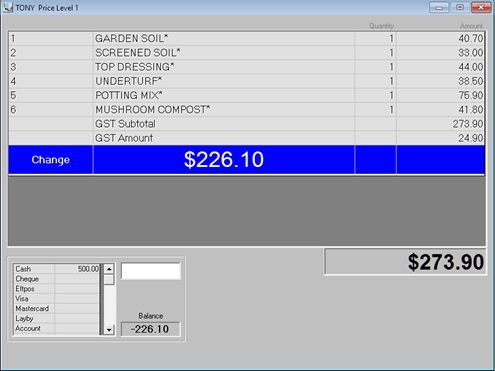Click the MUSHROOM COMPOST row
This screenshot has width=495, height=371.
point(247,110)
